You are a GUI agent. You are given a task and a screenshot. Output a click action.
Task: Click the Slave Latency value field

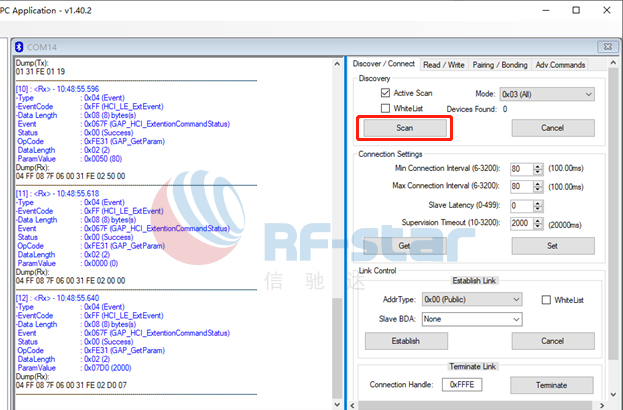point(521,206)
